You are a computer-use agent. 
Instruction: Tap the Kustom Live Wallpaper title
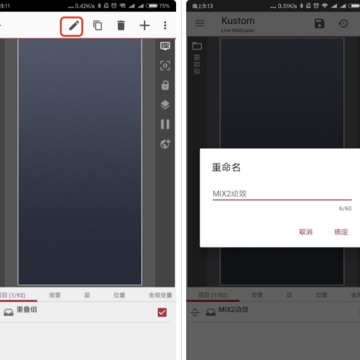(x=238, y=24)
